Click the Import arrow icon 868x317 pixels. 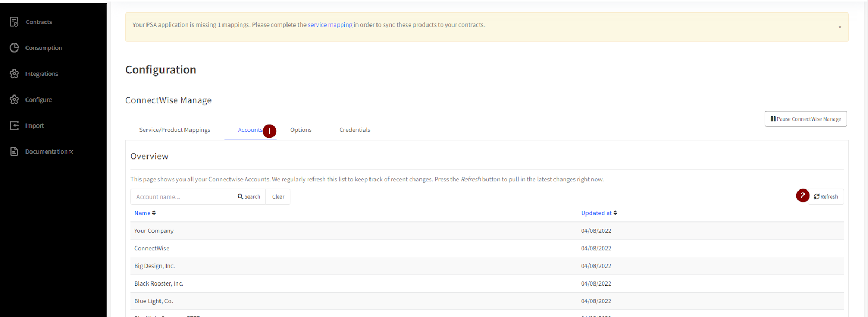click(15, 125)
